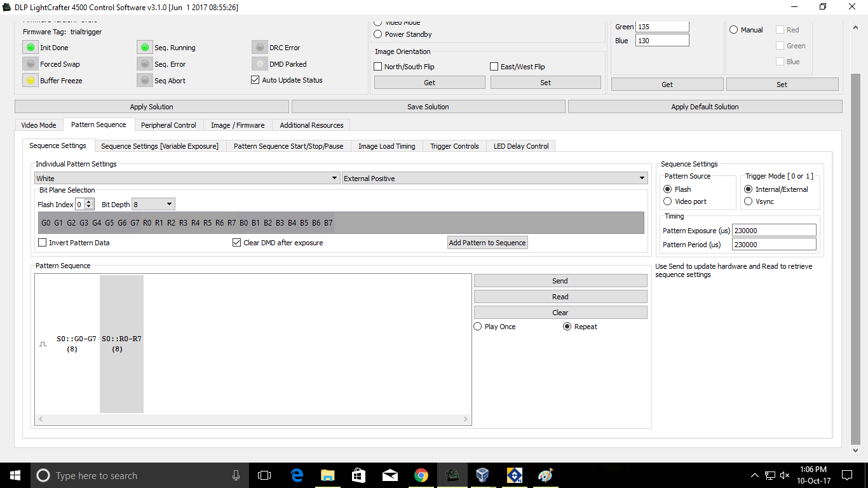Select the Repeat option
Viewport: 868px width, 488px height.
point(567,327)
